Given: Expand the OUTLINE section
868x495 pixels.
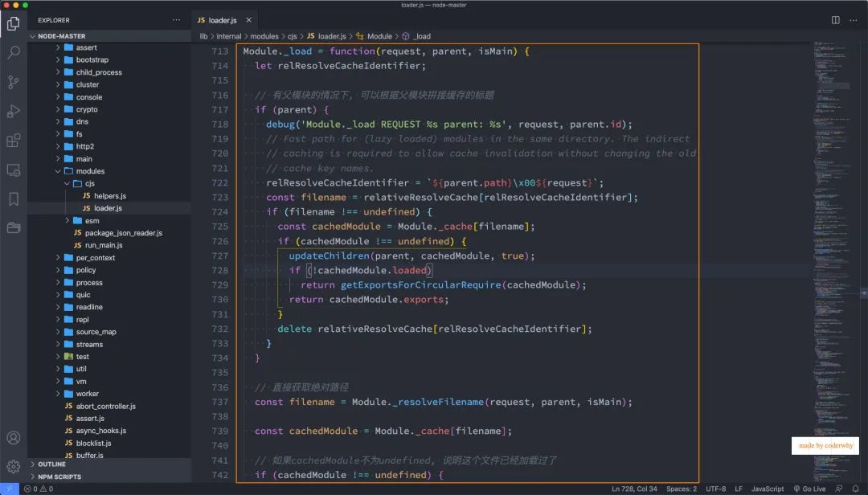Looking at the screenshot, I should click(x=109, y=464).
